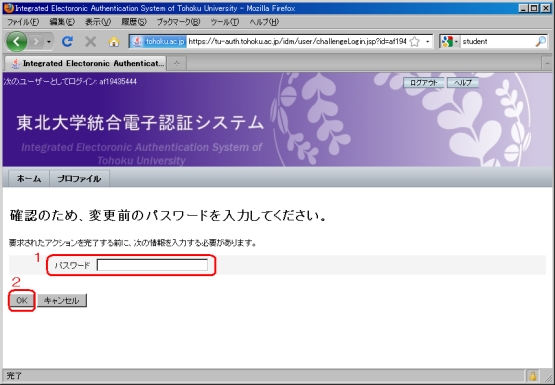This screenshot has width=555, height=385.
Task: Click the 東北大学統合電子認証システム banner title
Action: click(140, 123)
